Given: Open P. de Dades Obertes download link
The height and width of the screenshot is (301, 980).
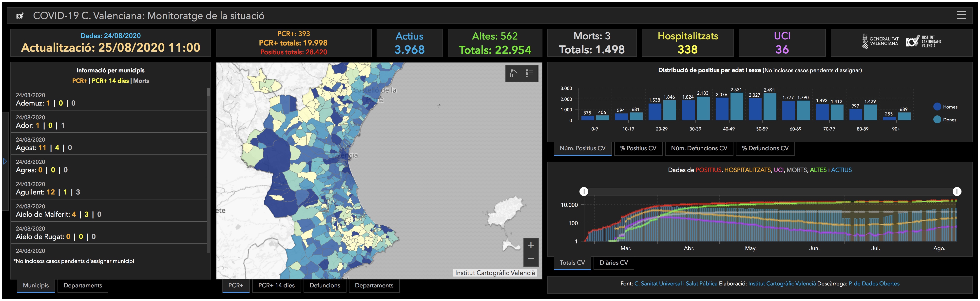Looking at the screenshot, I should (874, 283).
